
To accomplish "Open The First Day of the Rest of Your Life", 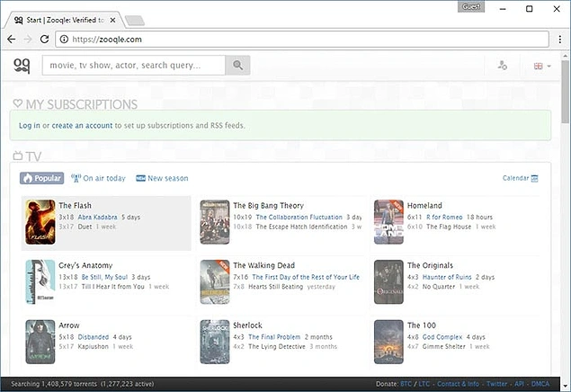I will click(x=306, y=277).
